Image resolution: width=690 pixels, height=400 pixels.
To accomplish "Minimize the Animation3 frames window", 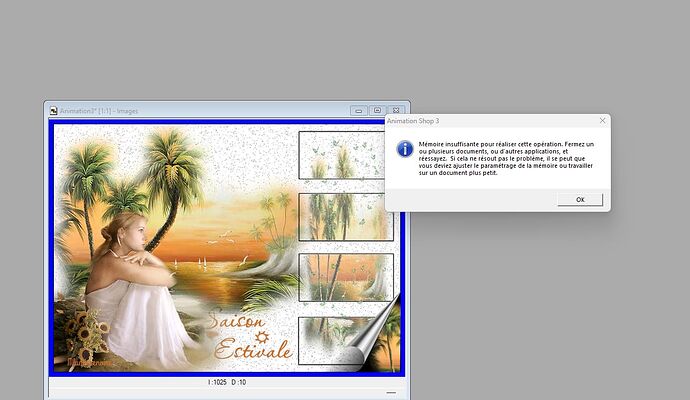I will pyautogui.click(x=359, y=110).
